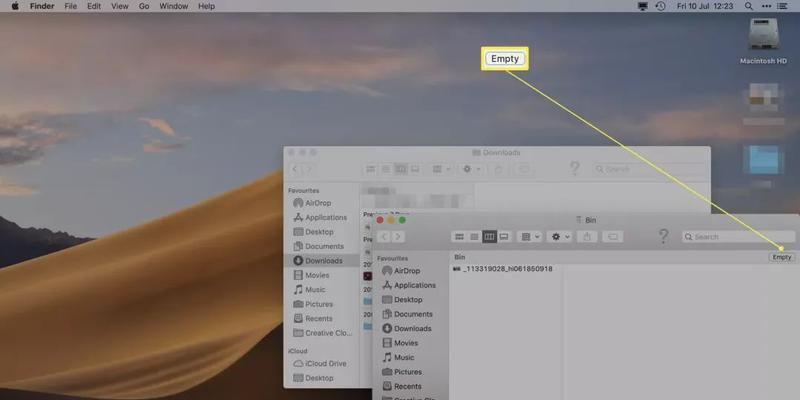Viewport: 800px width, 400px height.
Task: Click the Search field in Downloads window
Action: (649, 169)
